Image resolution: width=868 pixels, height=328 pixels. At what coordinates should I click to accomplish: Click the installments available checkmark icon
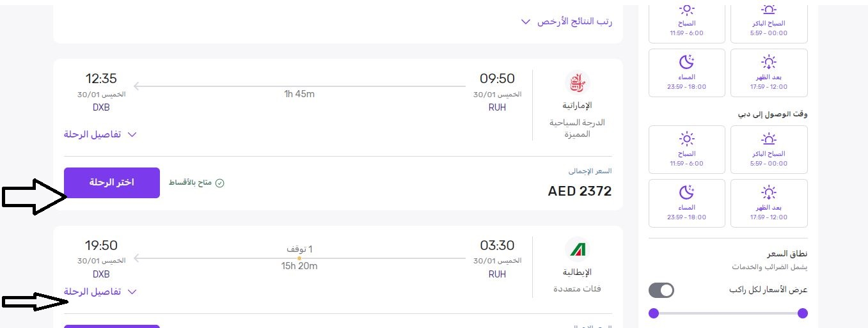pyautogui.click(x=220, y=183)
